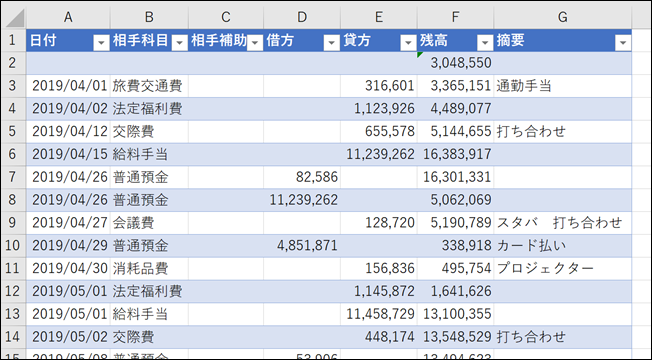The height and width of the screenshot is (360, 652).
Task: Click credit value 156,836
Action: (379, 269)
